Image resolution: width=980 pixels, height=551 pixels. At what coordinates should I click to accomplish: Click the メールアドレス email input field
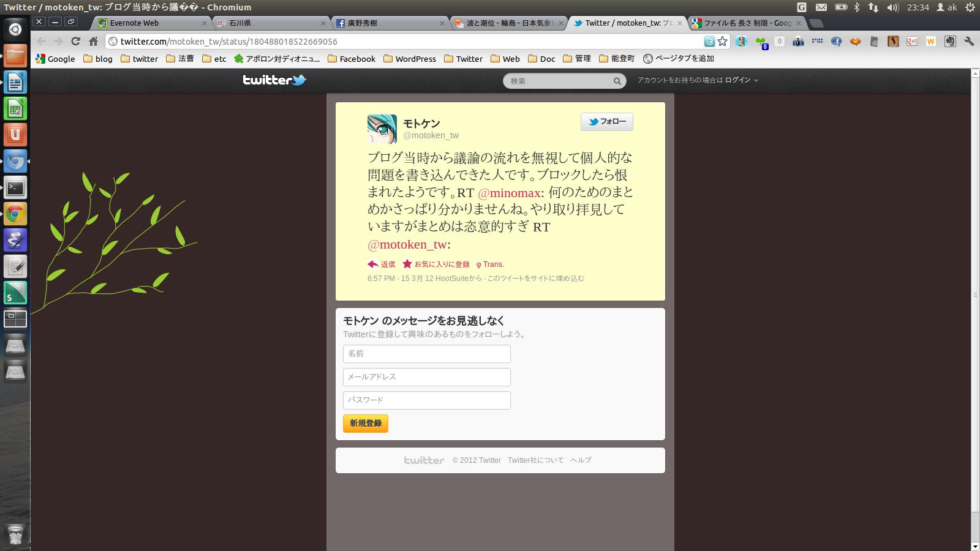(427, 377)
